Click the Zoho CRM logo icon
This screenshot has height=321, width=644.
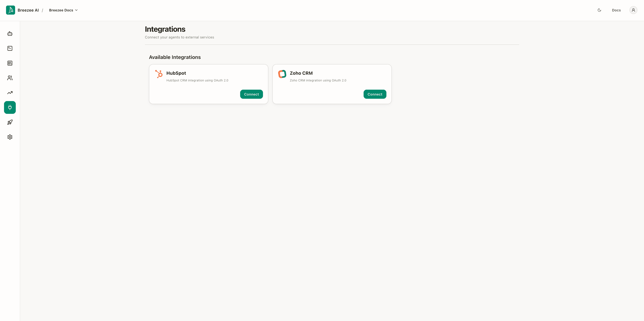pyautogui.click(x=282, y=74)
